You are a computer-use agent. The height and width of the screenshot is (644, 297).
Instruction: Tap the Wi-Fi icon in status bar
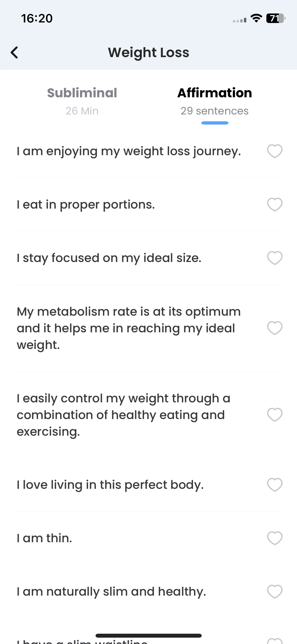pyautogui.click(x=256, y=18)
